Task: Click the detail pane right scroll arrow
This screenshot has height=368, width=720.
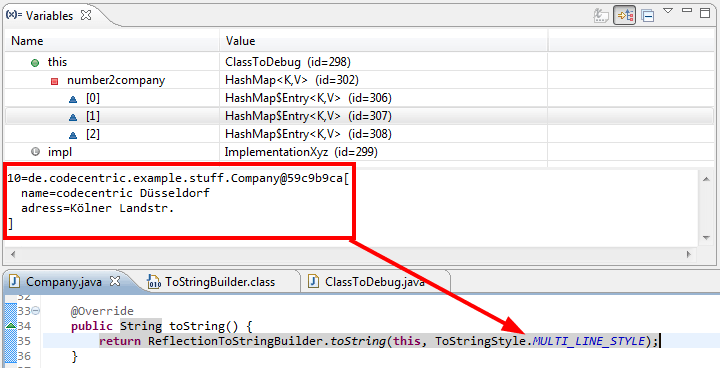Action: click(x=688, y=254)
